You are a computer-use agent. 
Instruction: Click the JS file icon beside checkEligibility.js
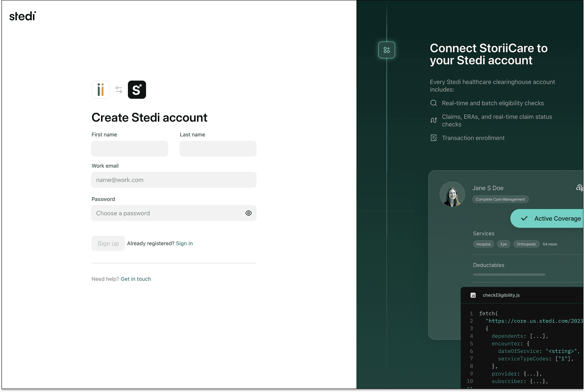click(x=473, y=295)
